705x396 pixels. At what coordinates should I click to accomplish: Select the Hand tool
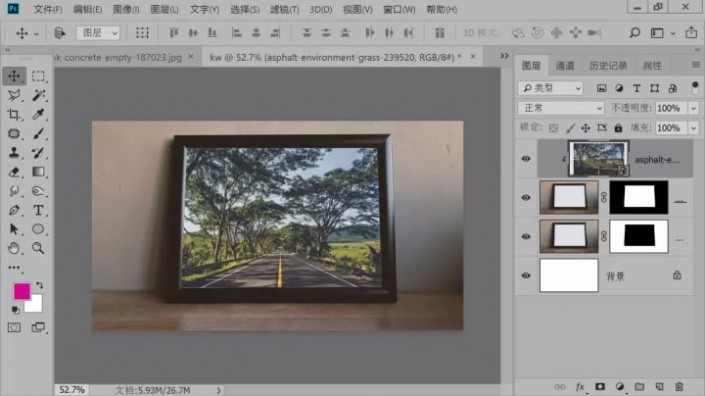coord(14,248)
